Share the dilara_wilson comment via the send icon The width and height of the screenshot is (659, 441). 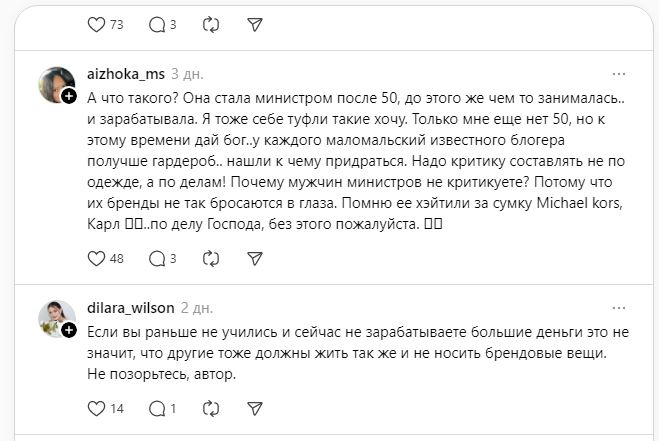(256, 408)
